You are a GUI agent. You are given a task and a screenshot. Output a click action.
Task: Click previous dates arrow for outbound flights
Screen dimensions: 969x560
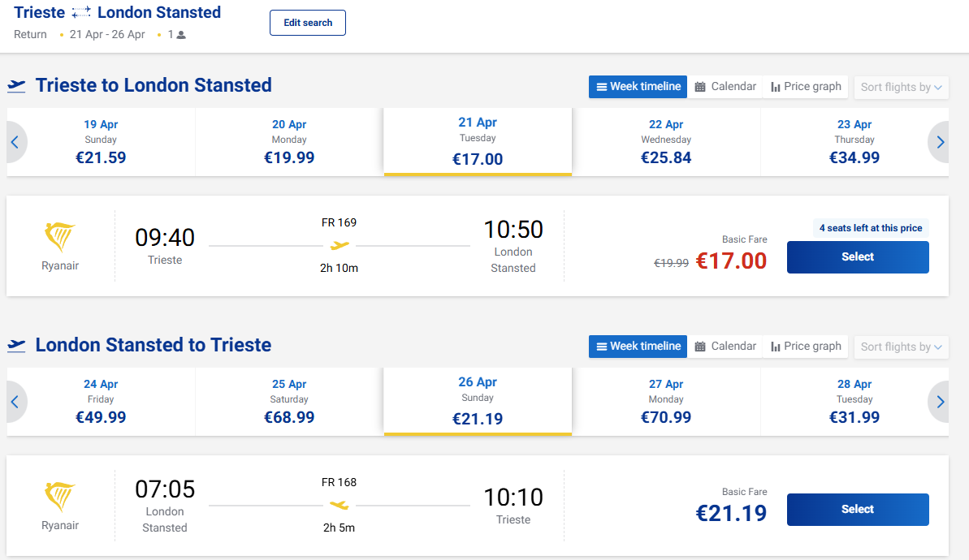coord(15,142)
